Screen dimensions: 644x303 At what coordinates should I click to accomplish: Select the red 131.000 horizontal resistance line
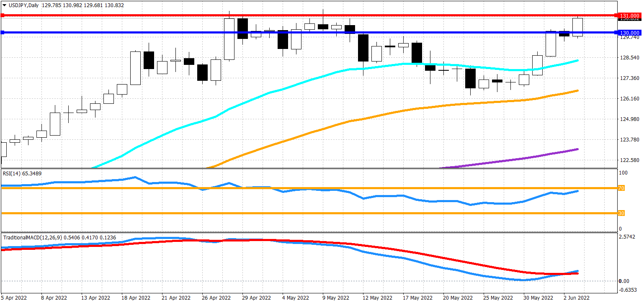point(310,15)
